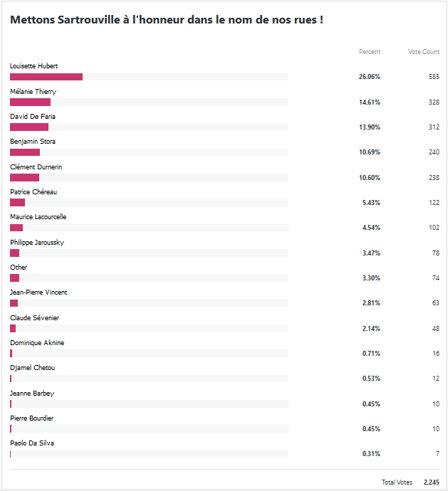This screenshot has width=448, height=491.
Task: Click the Total Votes 2,245 value
Action: tap(431, 482)
